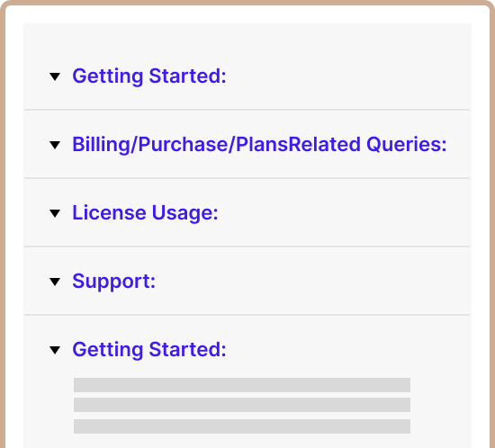Select the License Usage heading
Viewport: 495px width, 448px height.
click(145, 212)
